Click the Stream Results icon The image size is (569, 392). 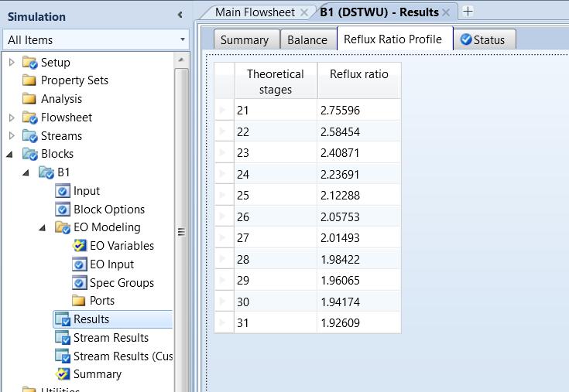62,338
